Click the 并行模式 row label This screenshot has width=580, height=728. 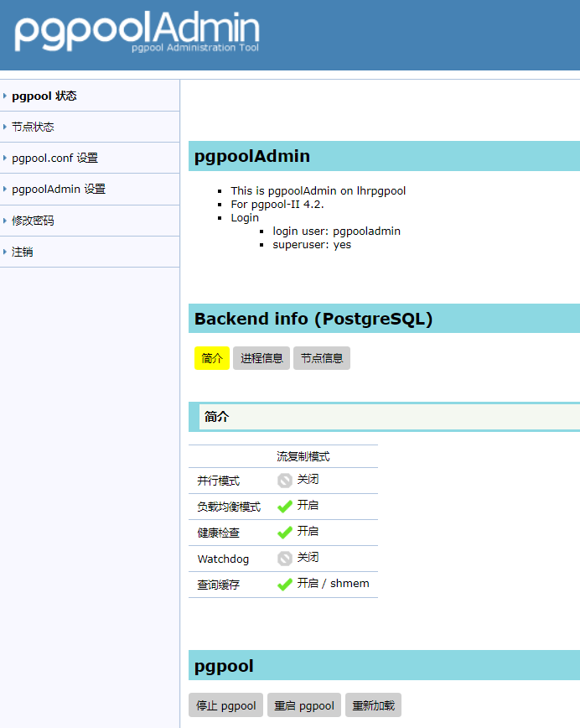pyautogui.click(x=219, y=481)
